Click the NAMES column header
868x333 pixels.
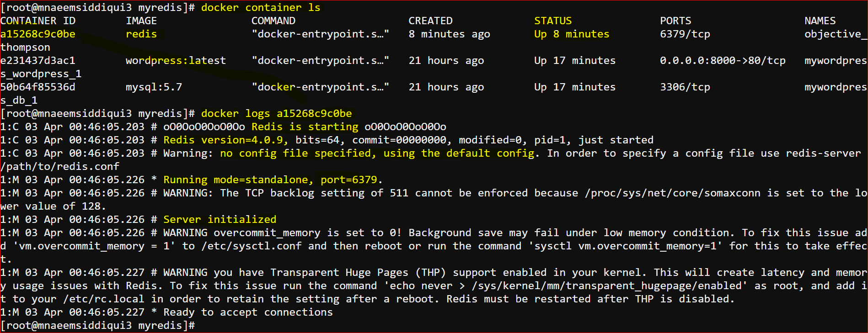click(820, 21)
